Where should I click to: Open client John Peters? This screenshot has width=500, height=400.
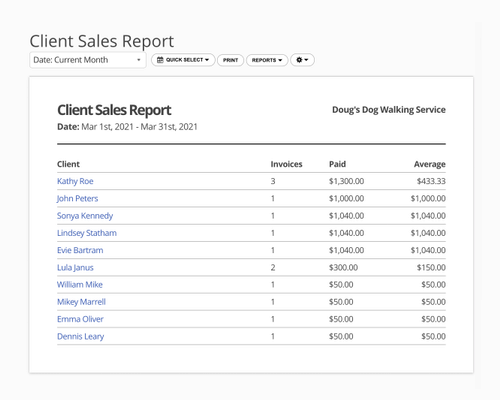77,198
